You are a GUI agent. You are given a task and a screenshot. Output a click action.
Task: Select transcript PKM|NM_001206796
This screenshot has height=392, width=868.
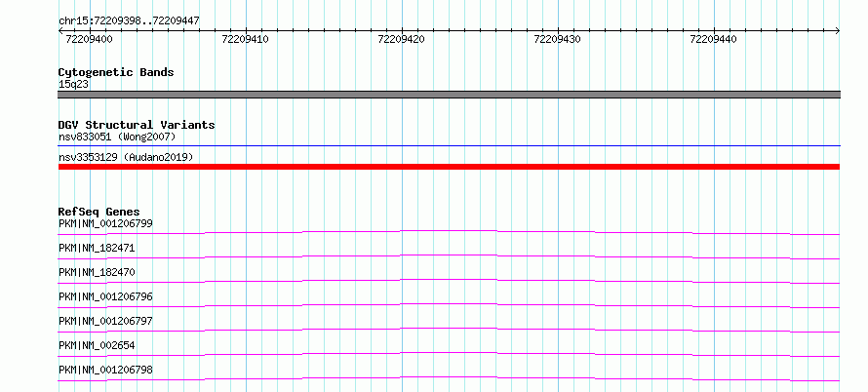105,296
